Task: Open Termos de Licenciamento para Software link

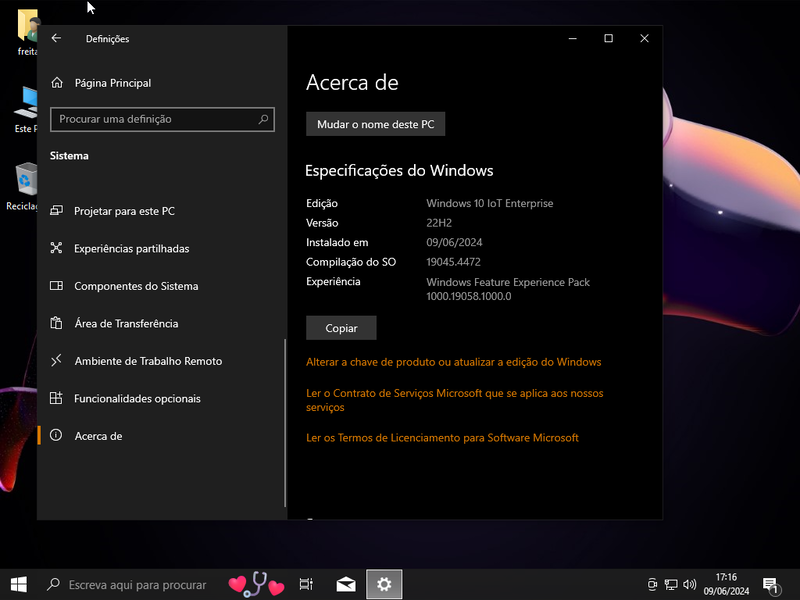Action: click(442, 438)
